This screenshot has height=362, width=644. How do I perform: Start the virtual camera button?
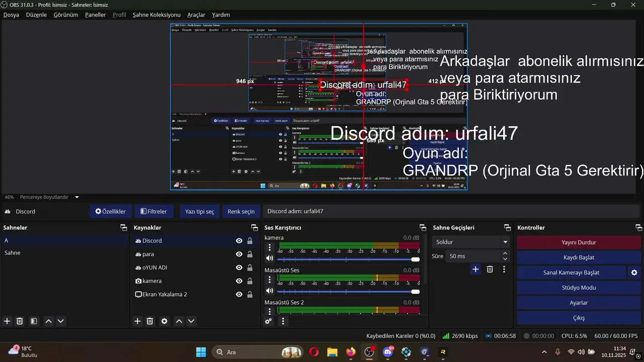point(571,273)
